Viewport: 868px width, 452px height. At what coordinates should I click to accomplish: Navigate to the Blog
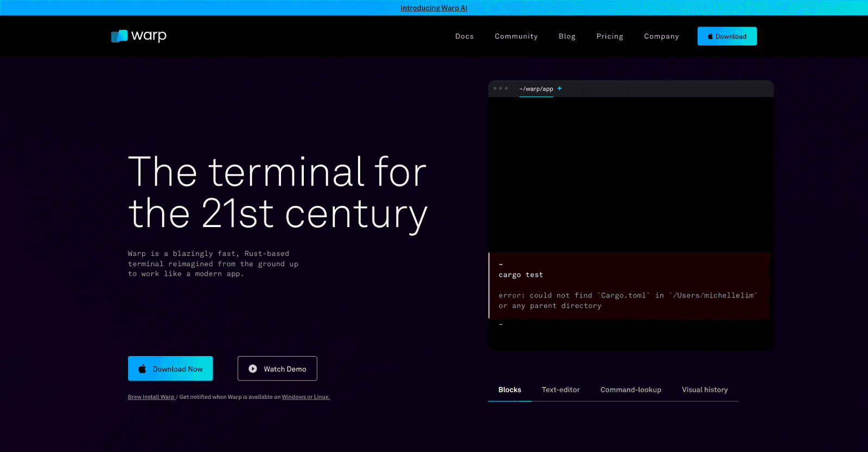coord(567,36)
